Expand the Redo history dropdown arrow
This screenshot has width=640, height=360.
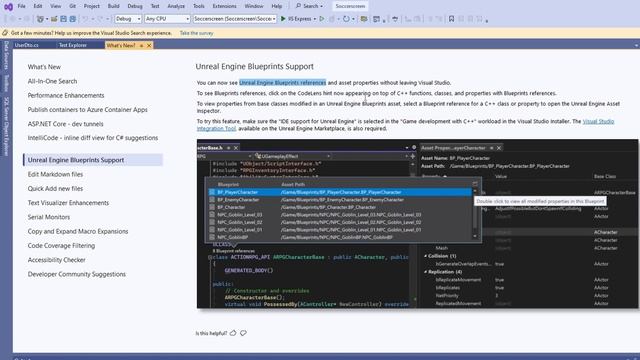pos(108,19)
